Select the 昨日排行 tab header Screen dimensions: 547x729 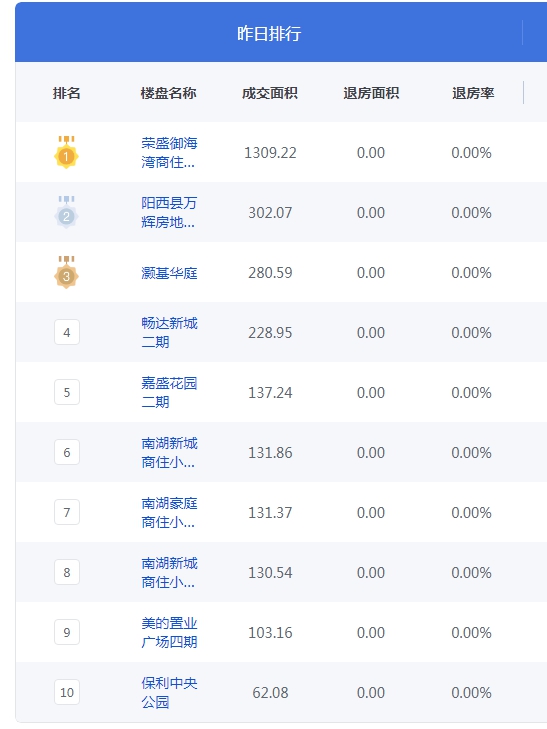[x=269, y=33]
